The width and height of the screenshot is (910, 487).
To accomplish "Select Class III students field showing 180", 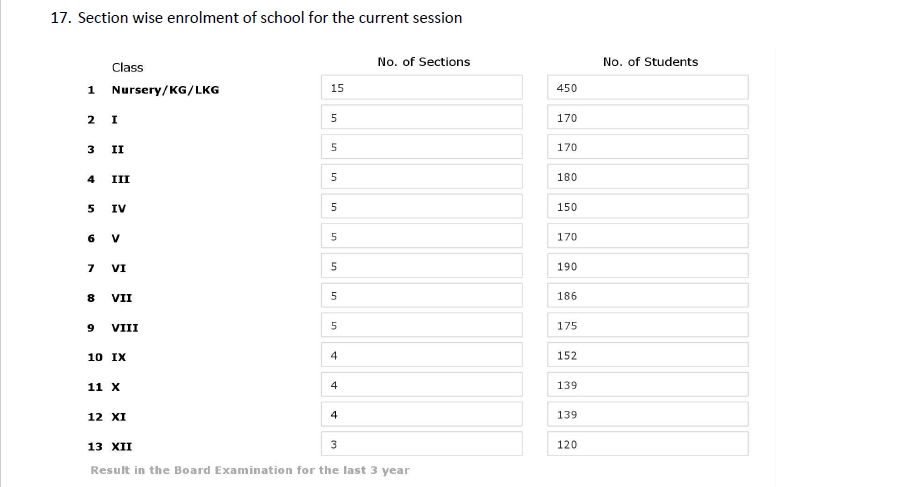I will click(648, 176).
